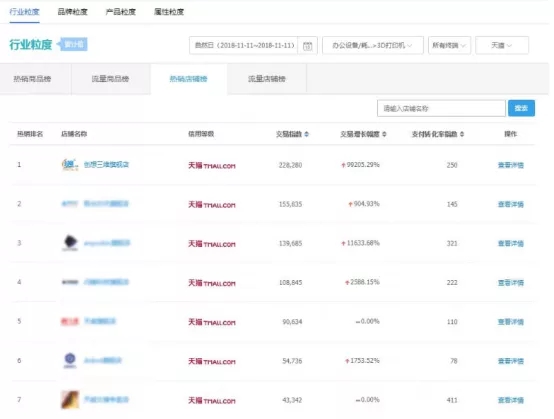Click Tmall logo in rank 7 row
The height and width of the screenshot is (419, 554).
tap(212, 401)
